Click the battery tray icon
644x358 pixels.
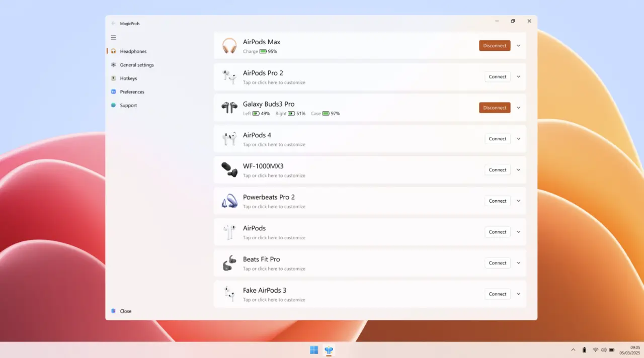click(x=612, y=350)
